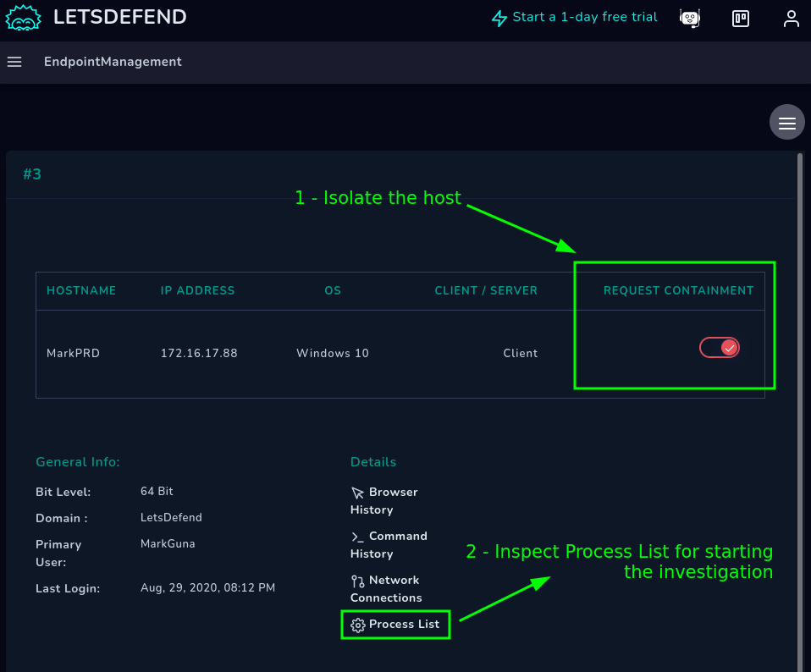Screen dimensions: 811x672
Task: Click the panel's vertical scrollbar
Action: (800, 406)
